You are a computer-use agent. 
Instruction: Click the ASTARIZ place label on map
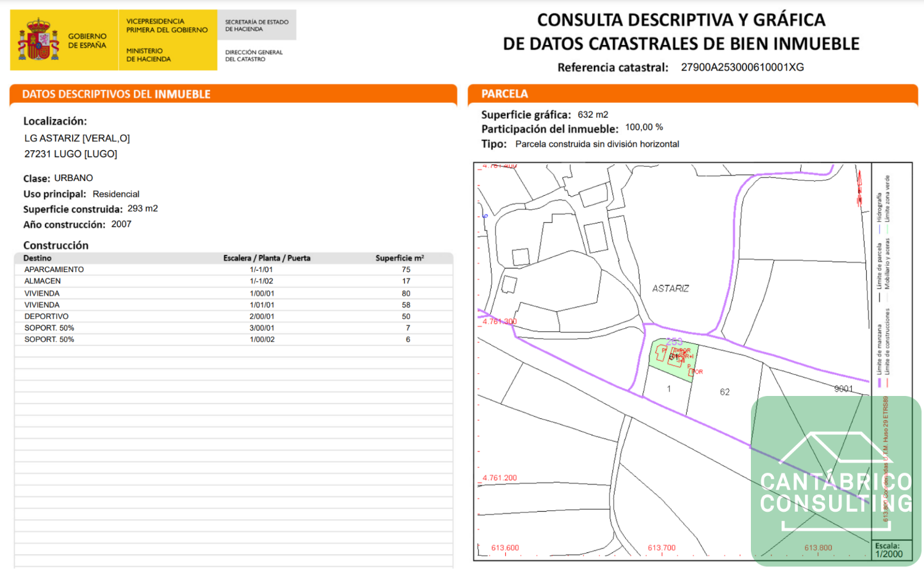[670, 288]
